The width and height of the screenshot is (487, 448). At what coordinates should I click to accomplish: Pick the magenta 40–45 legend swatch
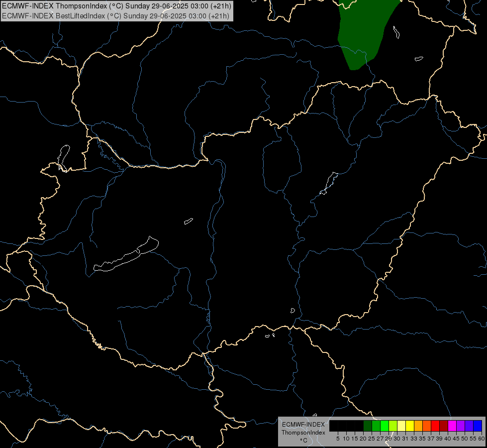pos(452,426)
